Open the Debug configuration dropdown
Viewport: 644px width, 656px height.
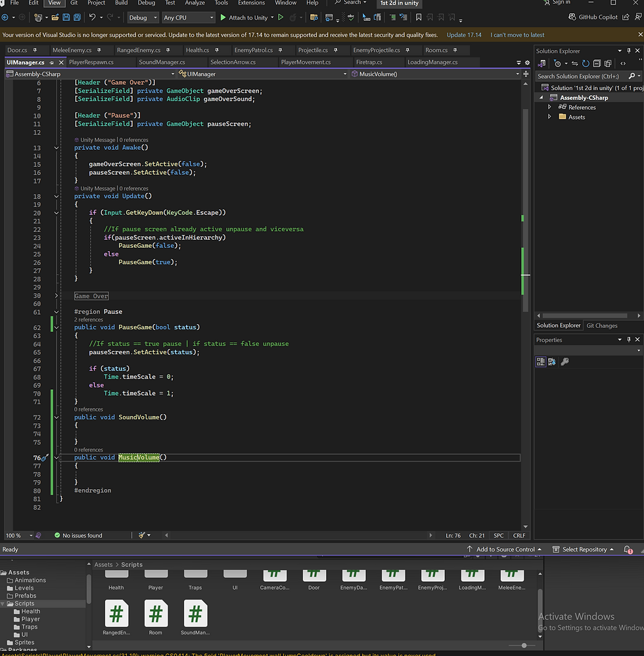[143, 18]
